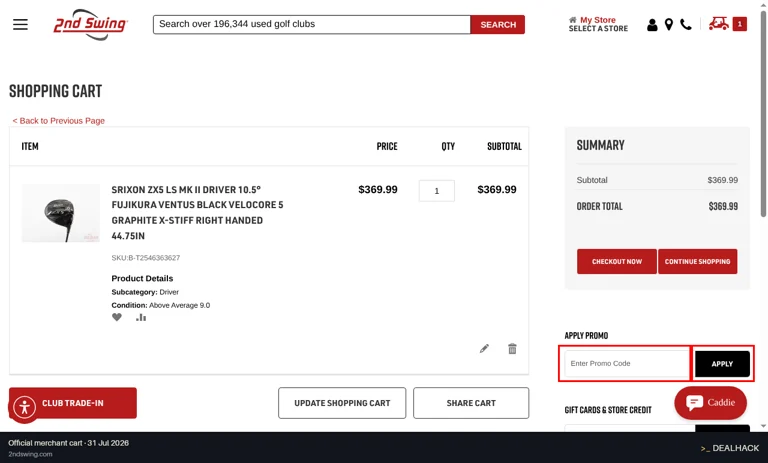Open the accessibility options icon
Image resolution: width=768 pixels, height=463 pixels.
pos(24,407)
